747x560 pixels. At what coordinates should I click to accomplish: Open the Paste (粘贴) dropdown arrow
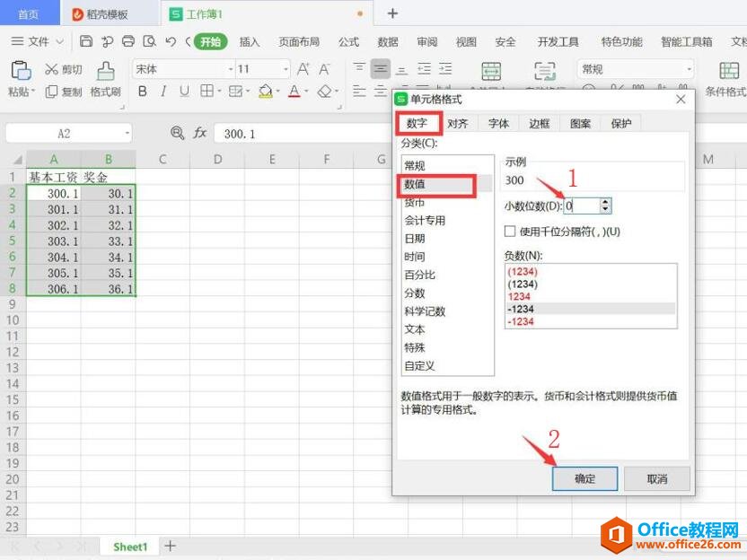(x=33, y=92)
